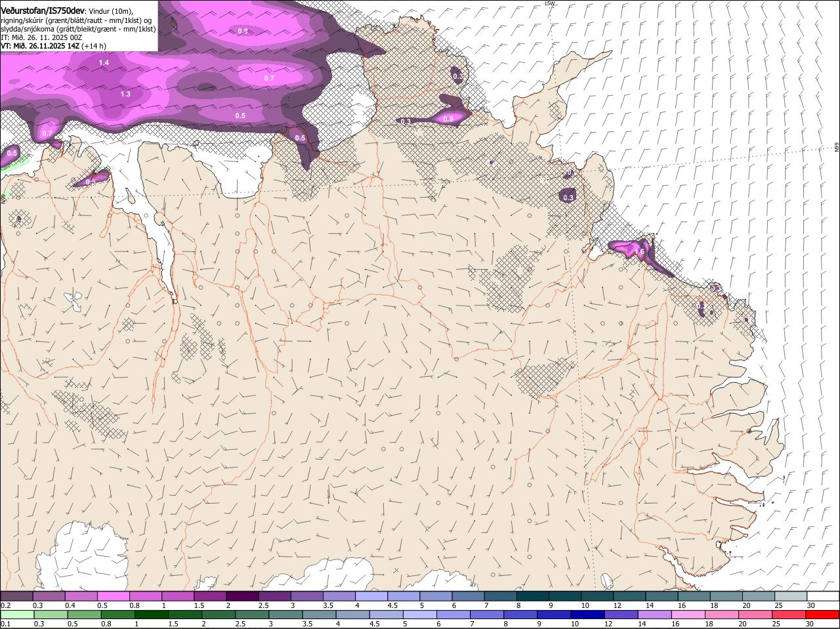
Task: Select swatch between 10 and 12 on lower scale
Action: click(x=588, y=615)
